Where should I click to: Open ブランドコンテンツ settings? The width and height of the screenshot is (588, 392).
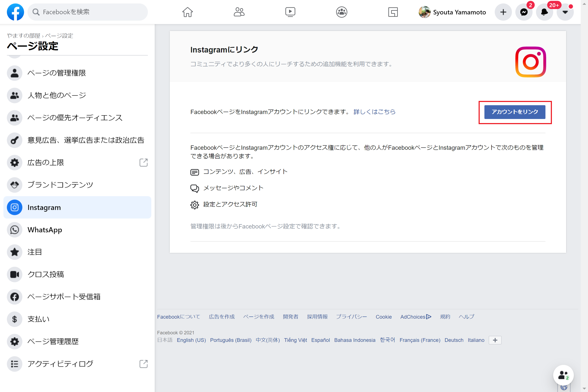[x=77, y=185]
